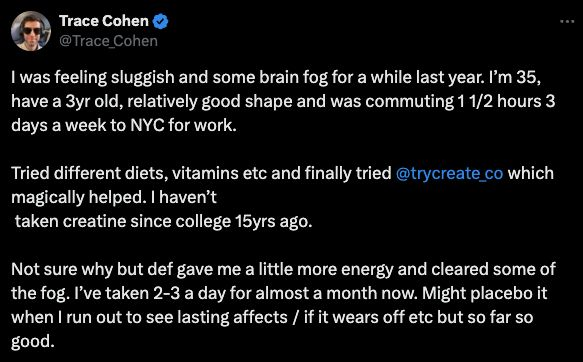Click the line starting "when I run out"

click(x=272, y=317)
